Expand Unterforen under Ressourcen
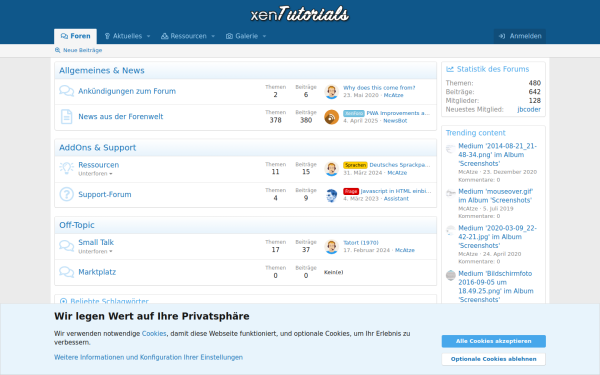Image resolution: width=600 pixels, height=375 pixels. coord(95,174)
